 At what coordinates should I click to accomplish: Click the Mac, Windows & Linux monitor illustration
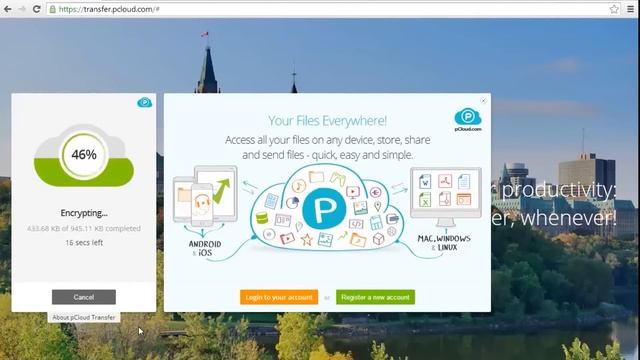click(x=445, y=197)
